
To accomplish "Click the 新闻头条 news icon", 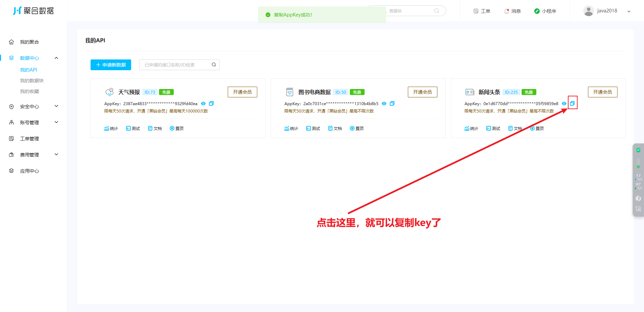I will pos(470,92).
